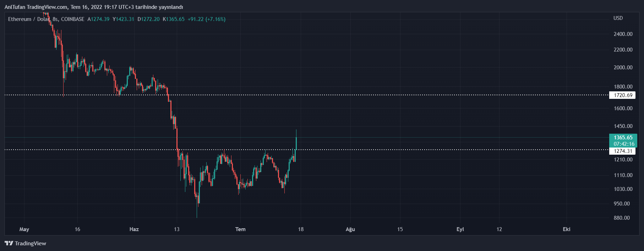
Task: Select the 1720.69 horizontal line price label
Action: coord(623,95)
